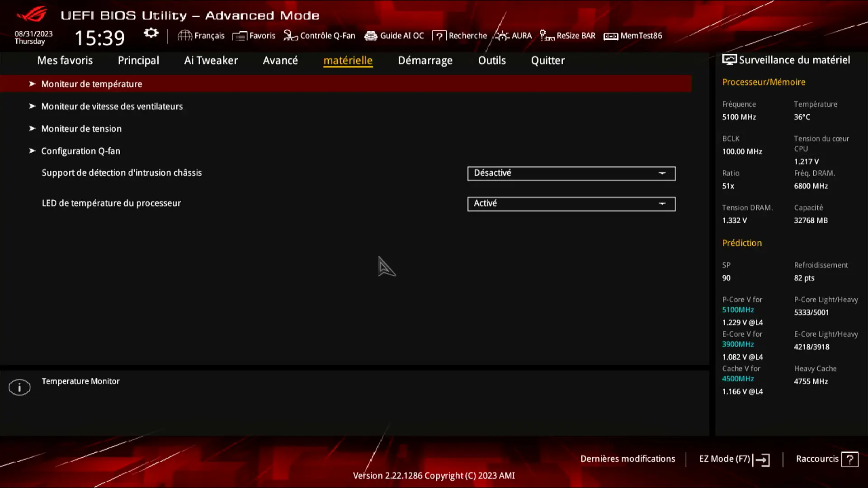Click the 15:39 clock

point(99,38)
